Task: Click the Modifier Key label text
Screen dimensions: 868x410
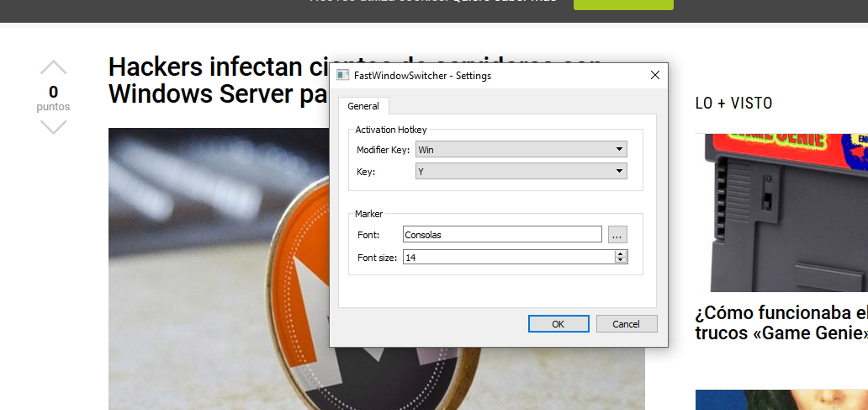Action: coord(383,150)
